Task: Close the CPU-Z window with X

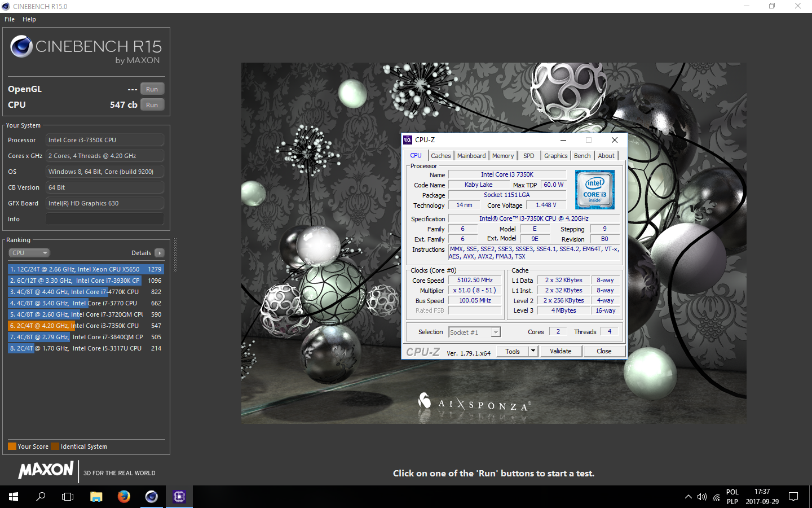Action: pyautogui.click(x=615, y=140)
